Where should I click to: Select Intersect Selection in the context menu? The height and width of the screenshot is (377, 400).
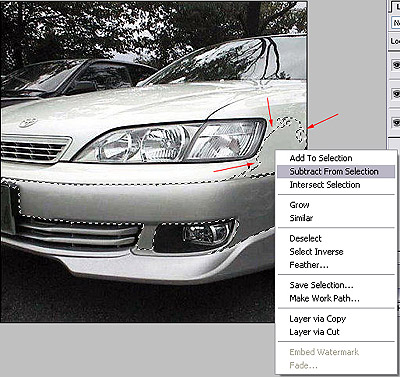pos(336,185)
